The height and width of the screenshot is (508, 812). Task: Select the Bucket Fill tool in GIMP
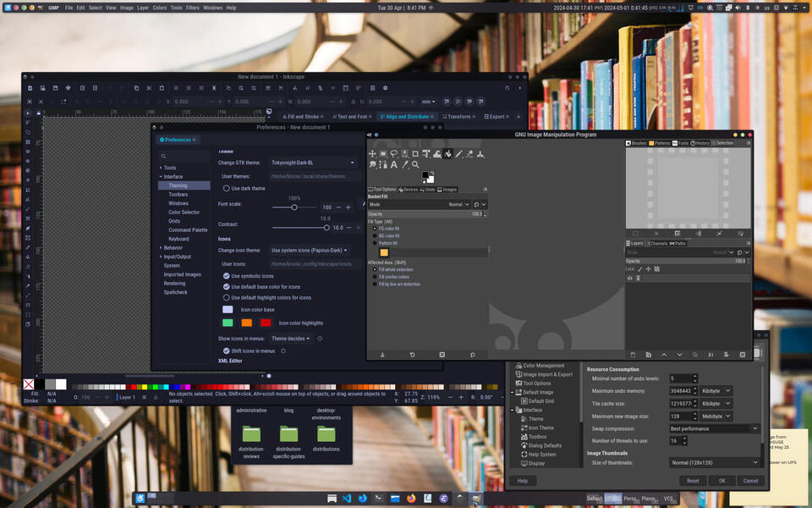pyautogui.click(x=448, y=154)
